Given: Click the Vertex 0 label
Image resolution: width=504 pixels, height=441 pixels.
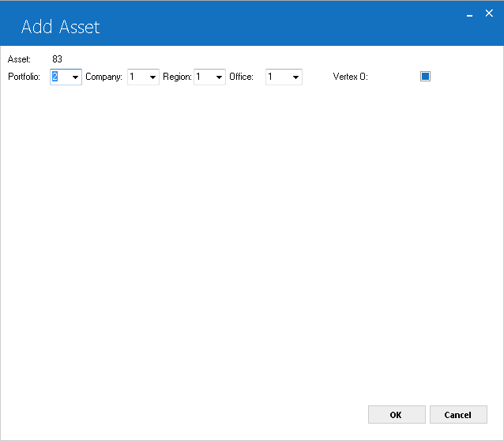Looking at the screenshot, I should click(351, 77).
